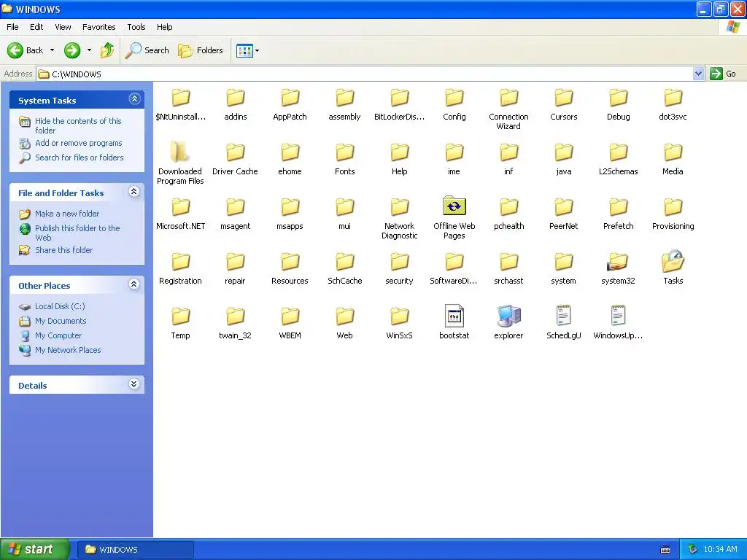Click the Go button
Image resolution: width=747 pixels, height=560 pixels.
(x=723, y=74)
